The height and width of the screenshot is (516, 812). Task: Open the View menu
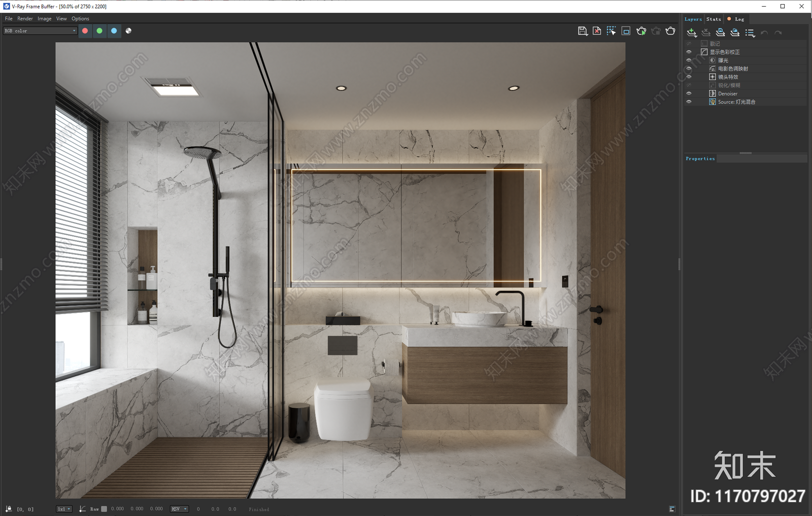tap(61, 19)
